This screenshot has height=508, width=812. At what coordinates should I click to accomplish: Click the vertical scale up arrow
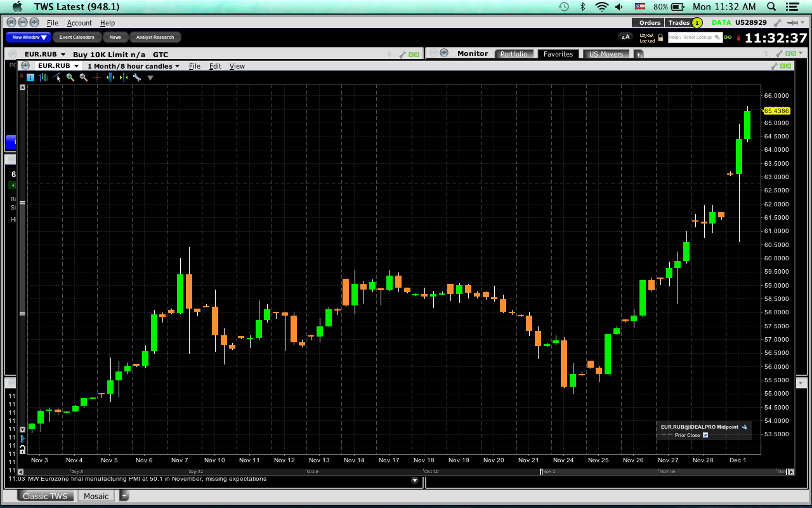pyautogui.click(x=22, y=88)
